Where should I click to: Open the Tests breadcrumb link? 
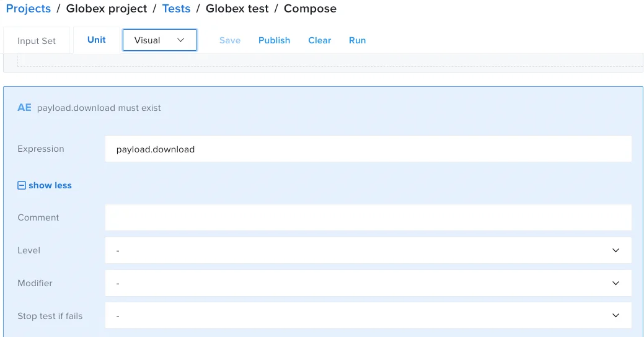pos(176,9)
